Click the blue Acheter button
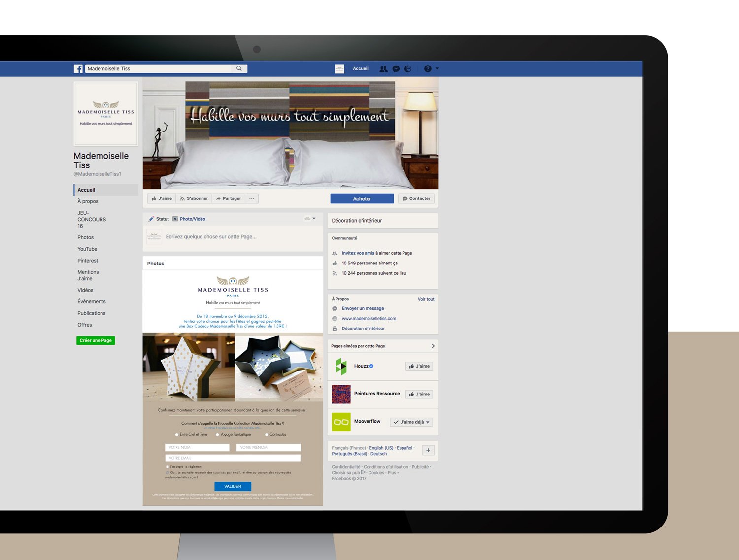The height and width of the screenshot is (560, 739). tap(362, 198)
